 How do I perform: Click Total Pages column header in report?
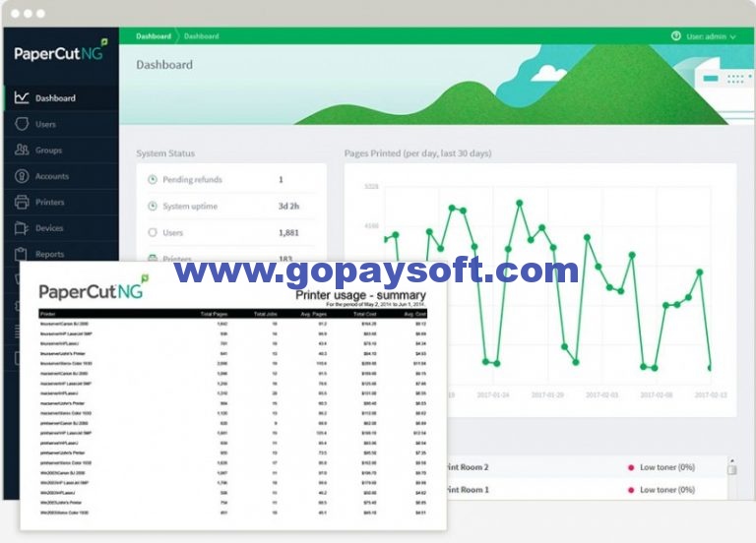[x=214, y=314]
